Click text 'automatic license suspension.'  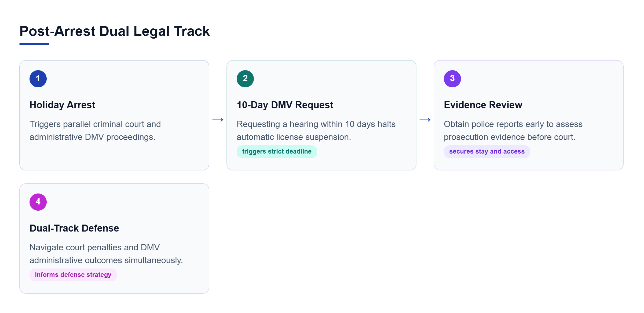[x=294, y=137]
